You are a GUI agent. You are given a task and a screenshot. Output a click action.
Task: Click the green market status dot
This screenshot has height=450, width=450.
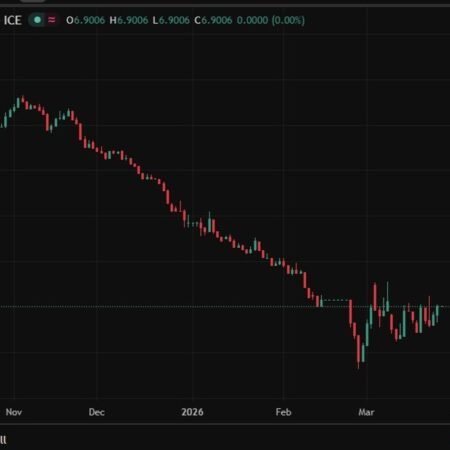click(37, 20)
